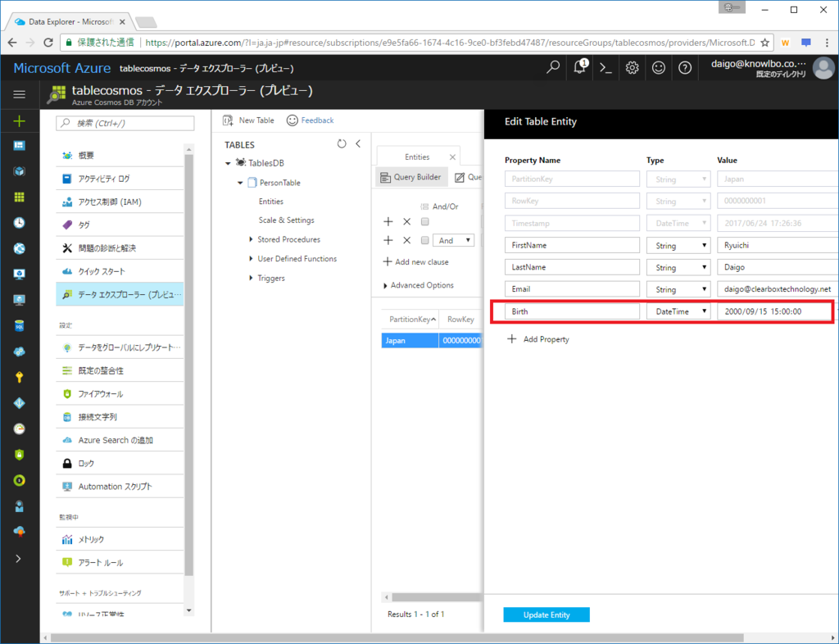Open アクセス制御 (IAM) menu item
Viewport: 839px width, 644px height.
click(x=120, y=202)
